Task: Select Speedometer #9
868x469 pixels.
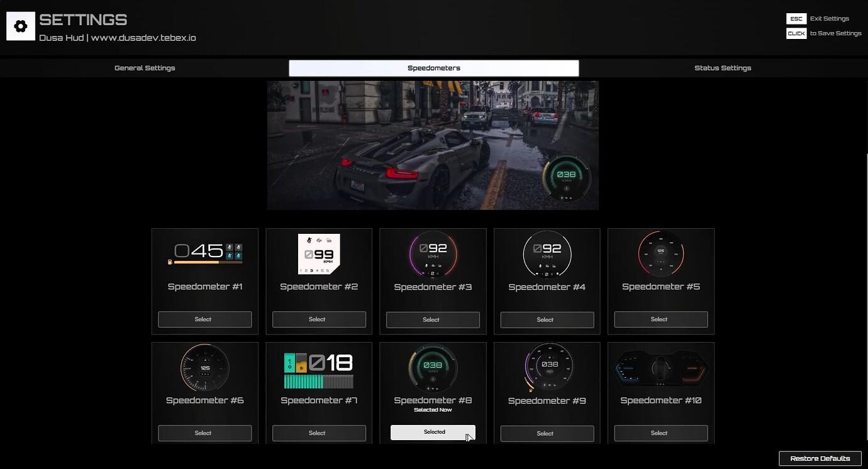Action: click(546, 433)
